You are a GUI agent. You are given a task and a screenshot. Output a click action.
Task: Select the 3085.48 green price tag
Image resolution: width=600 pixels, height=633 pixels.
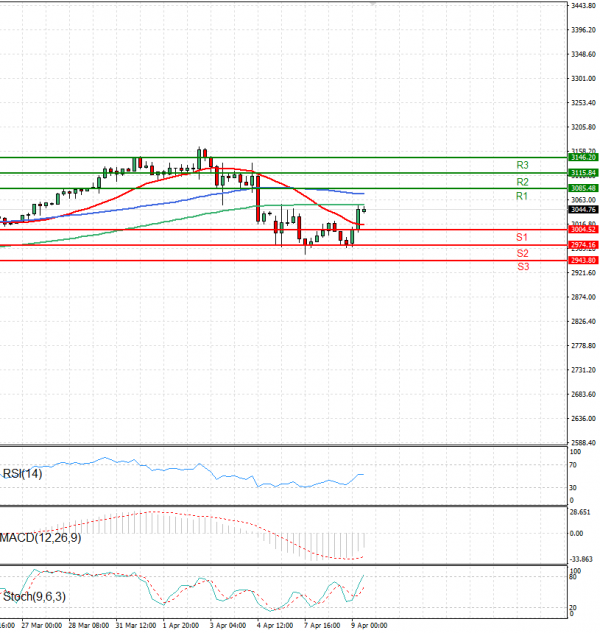click(583, 188)
